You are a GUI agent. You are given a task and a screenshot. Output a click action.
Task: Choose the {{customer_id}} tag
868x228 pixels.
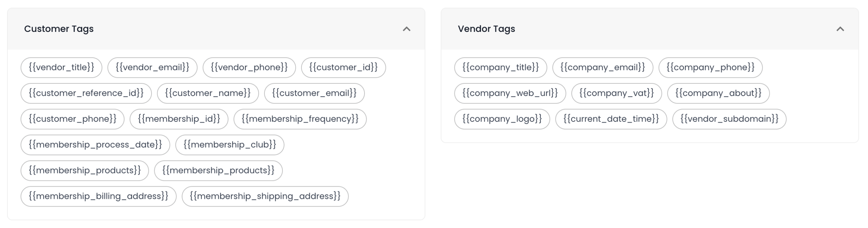(x=343, y=68)
